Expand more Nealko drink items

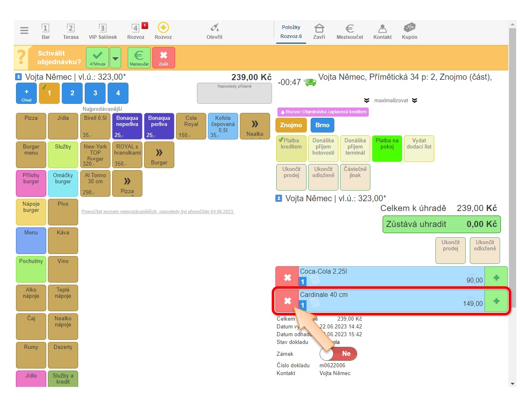(255, 126)
